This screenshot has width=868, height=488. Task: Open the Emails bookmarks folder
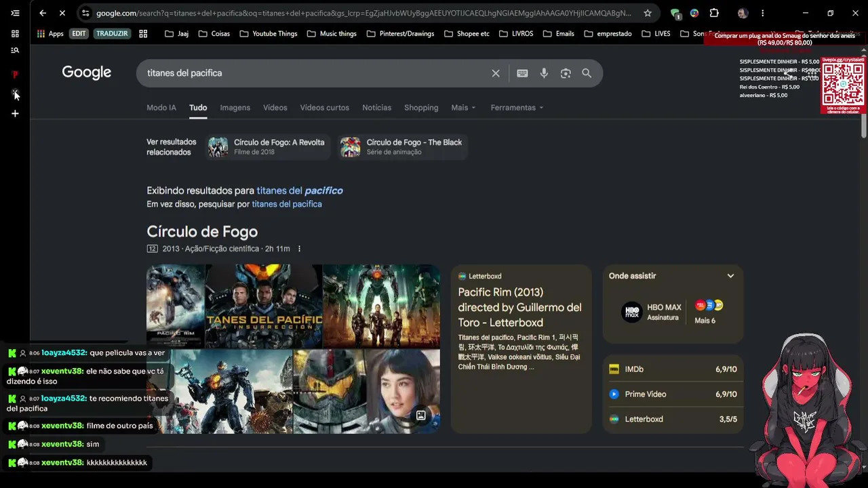click(x=558, y=33)
